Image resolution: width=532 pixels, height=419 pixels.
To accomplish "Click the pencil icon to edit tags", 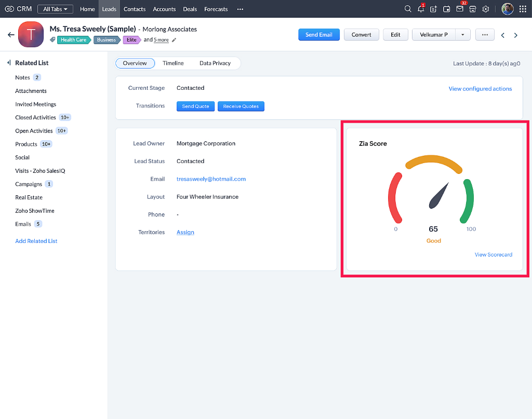I will [174, 40].
